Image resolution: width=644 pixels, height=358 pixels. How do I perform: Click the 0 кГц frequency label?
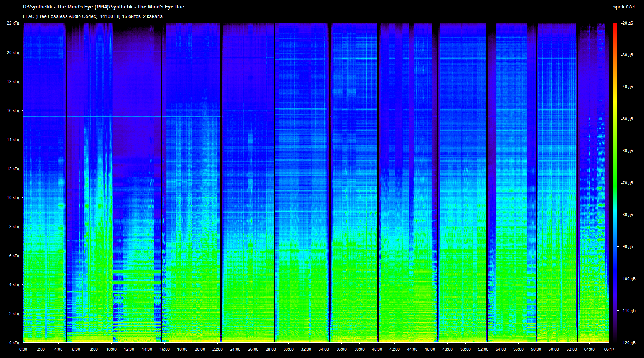[x=14, y=343]
